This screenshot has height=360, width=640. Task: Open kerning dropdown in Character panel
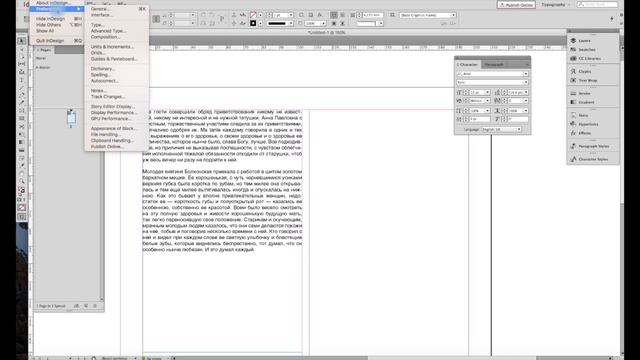[487, 101]
